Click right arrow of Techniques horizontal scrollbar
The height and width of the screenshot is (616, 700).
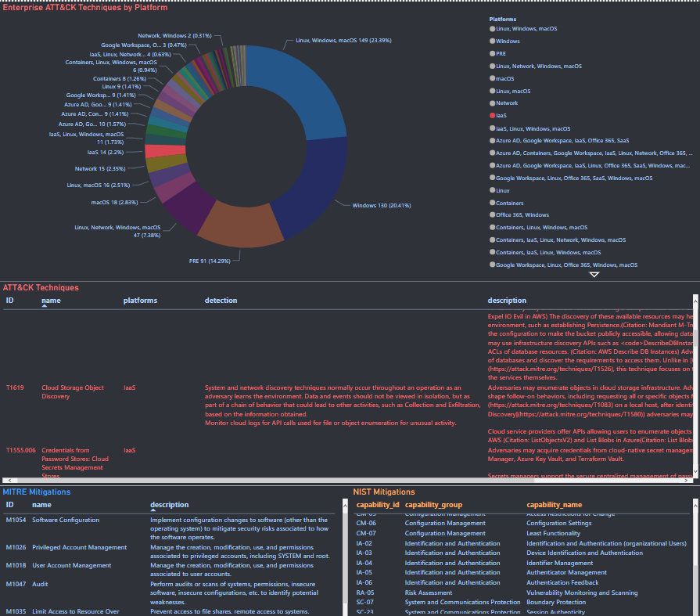[x=687, y=481]
